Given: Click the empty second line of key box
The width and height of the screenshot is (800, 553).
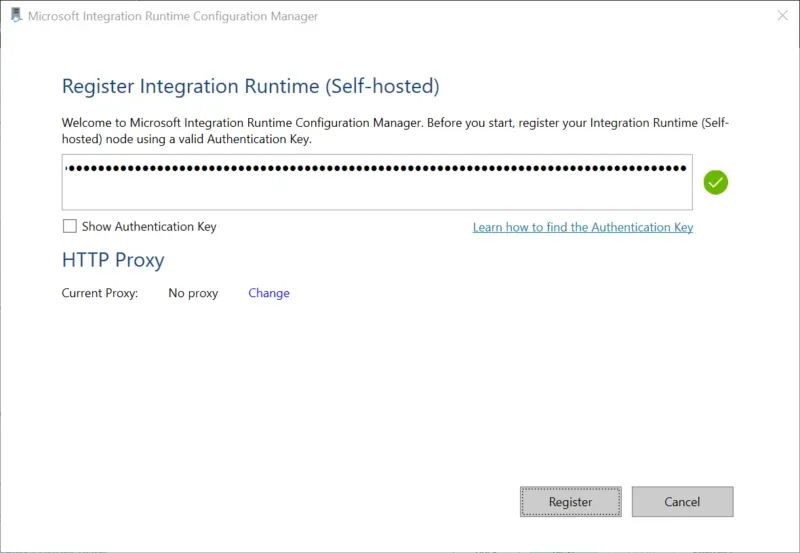Looking at the screenshot, I should click(x=377, y=194).
